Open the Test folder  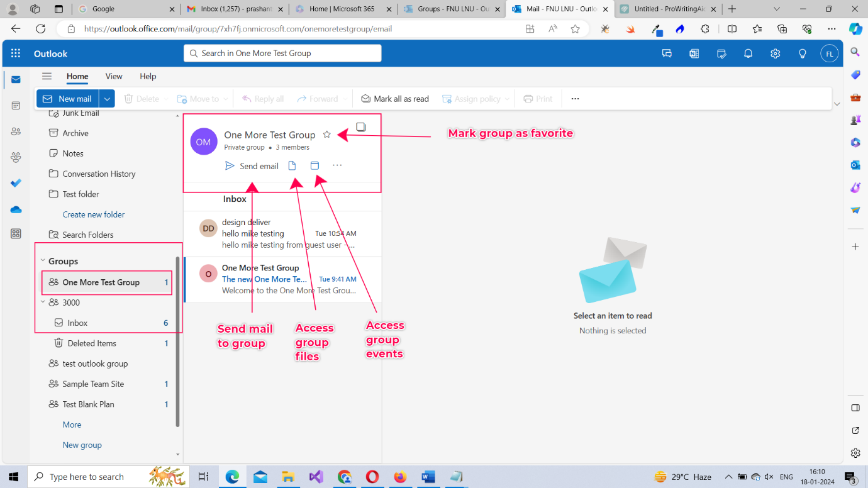coord(104,194)
